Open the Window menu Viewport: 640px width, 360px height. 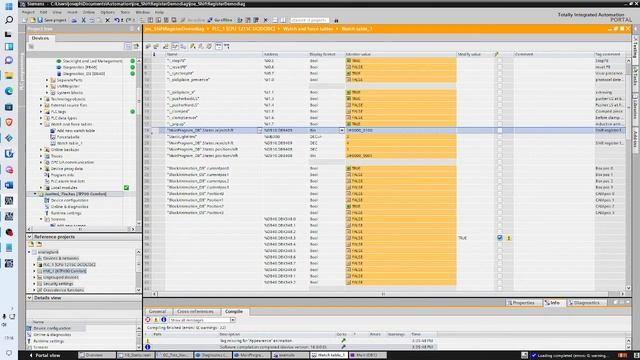click(x=142, y=12)
